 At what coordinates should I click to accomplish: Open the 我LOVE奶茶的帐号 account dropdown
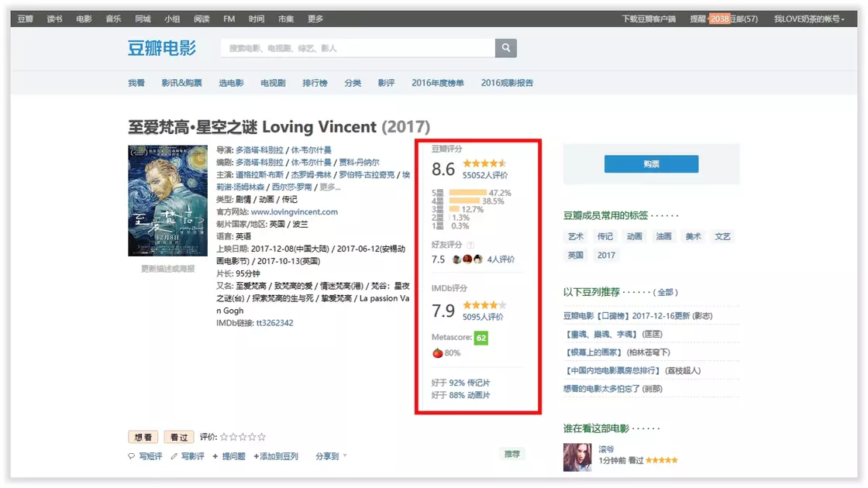(x=808, y=19)
